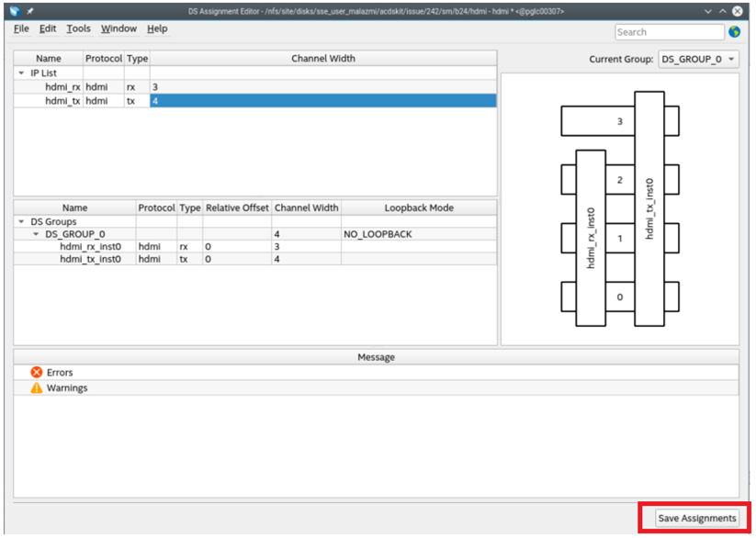Open the File menu

[x=21, y=29]
